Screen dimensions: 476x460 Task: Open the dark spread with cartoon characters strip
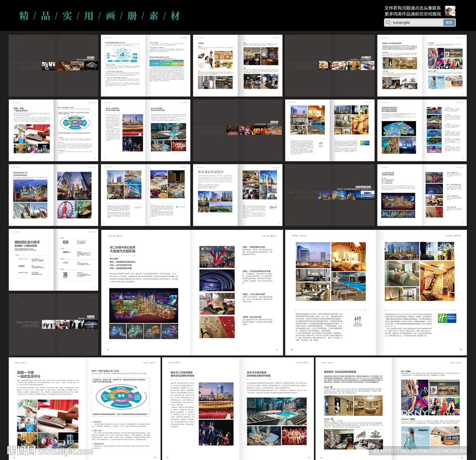[x=238, y=130]
